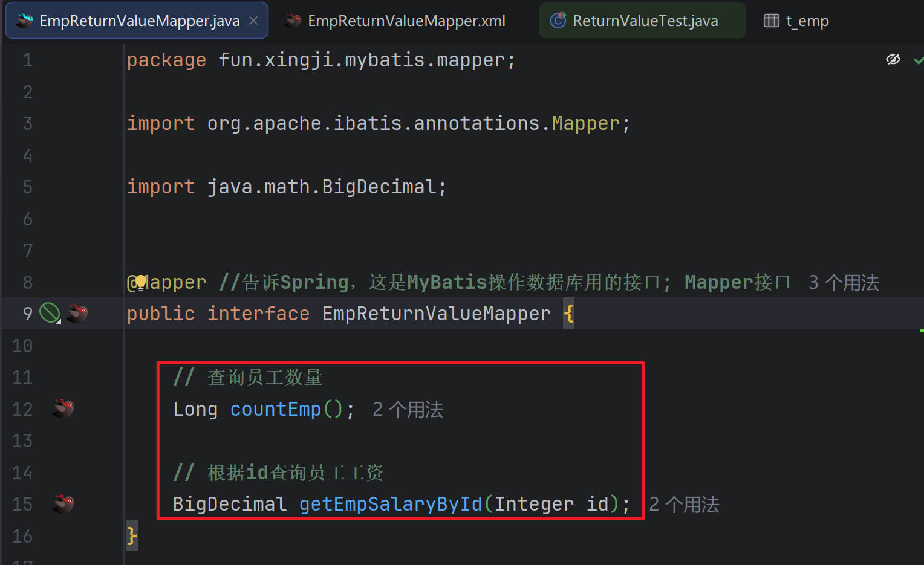Screen dimensions: 924x565
Task: Switch to the t_emp table tab
Action: pos(807,21)
